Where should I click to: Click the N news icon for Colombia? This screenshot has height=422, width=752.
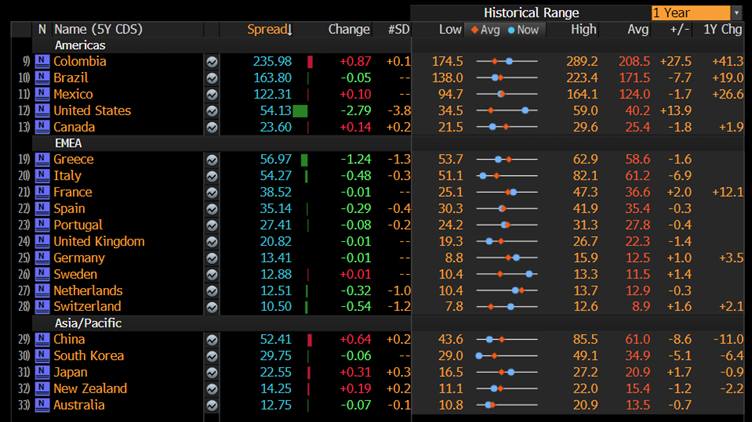click(x=42, y=61)
